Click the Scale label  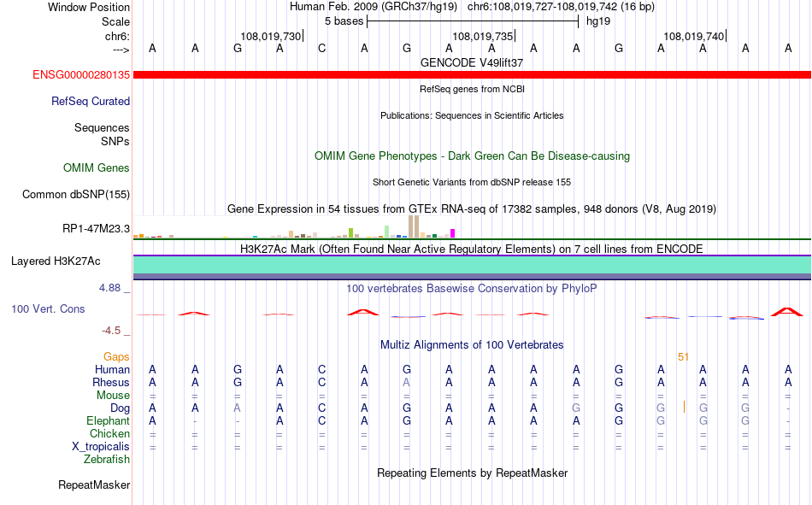pos(115,21)
